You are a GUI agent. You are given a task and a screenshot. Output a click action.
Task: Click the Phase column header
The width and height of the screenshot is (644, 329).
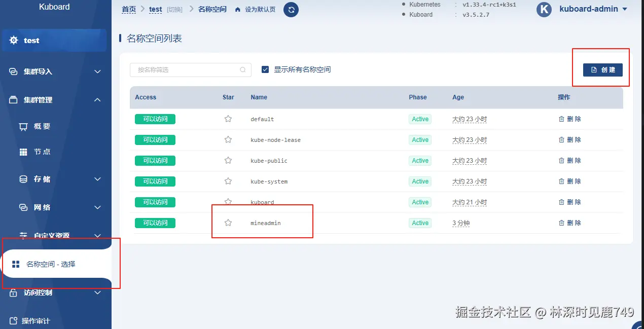click(418, 97)
